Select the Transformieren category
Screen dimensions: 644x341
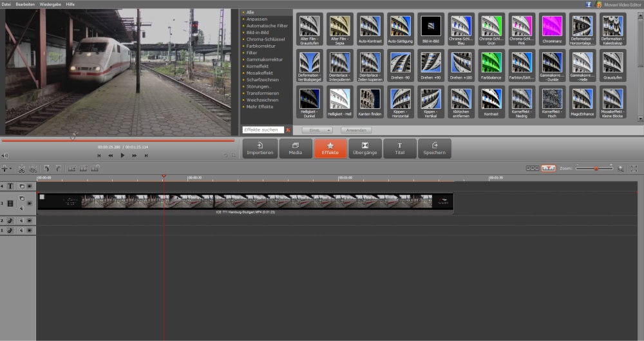[263, 93]
